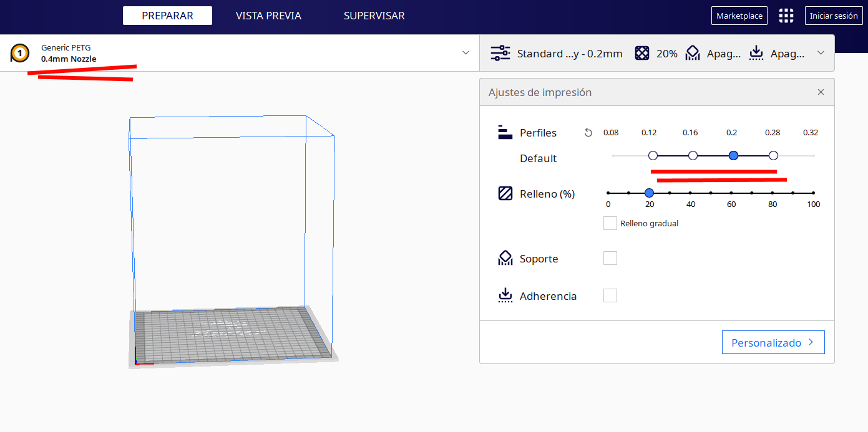Click the support icon in settings header

click(x=693, y=54)
